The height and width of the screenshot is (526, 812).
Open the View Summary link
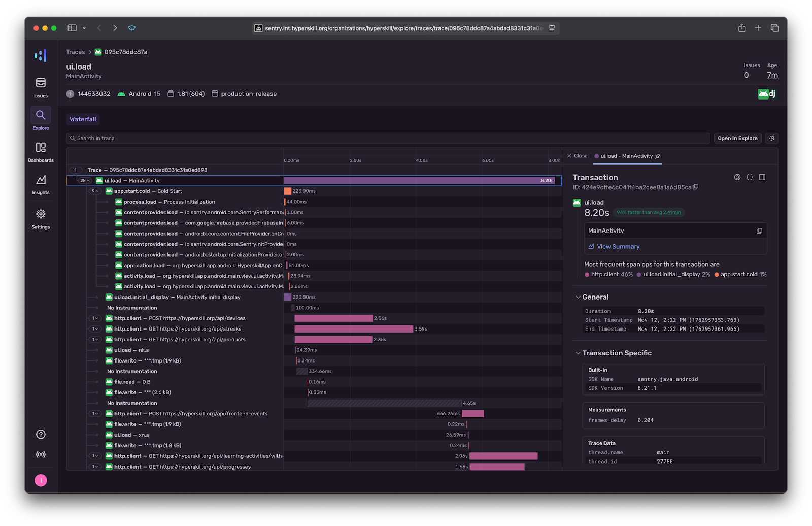pyautogui.click(x=618, y=246)
